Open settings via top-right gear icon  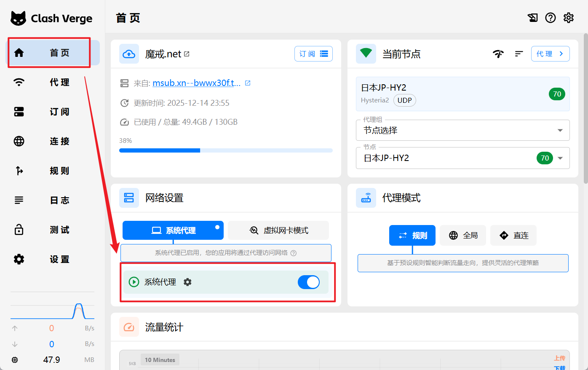click(569, 18)
